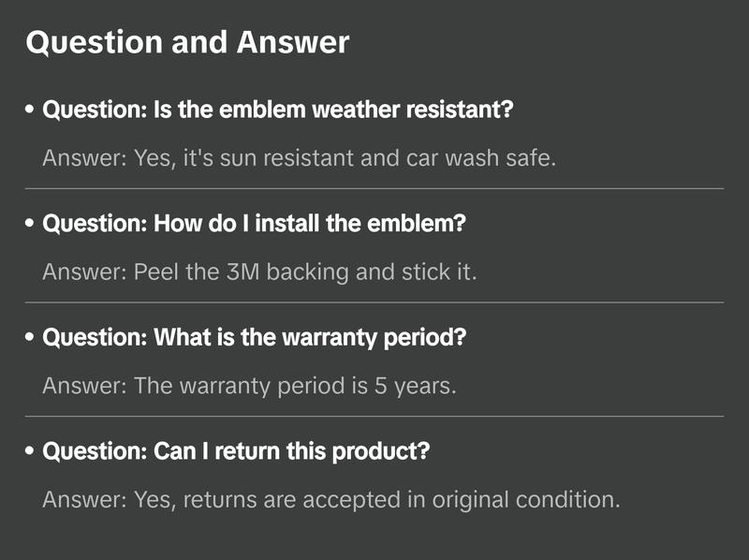Viewport: 749px width, 560px height.
Task: Expand the warranty period question
Action: click(x=254, y=338)
